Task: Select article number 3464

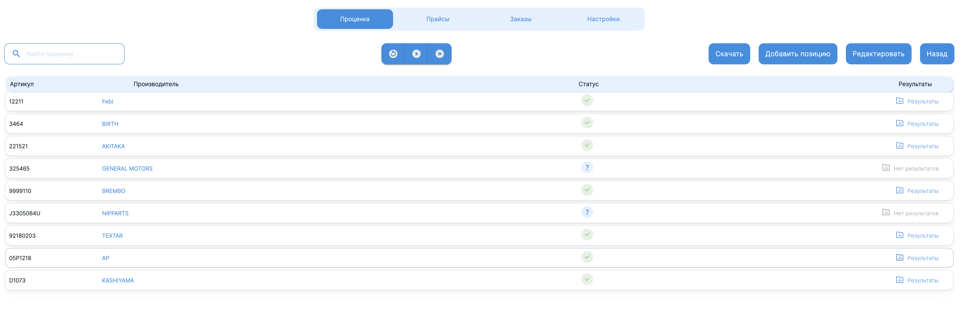Action: pyautogui.click(x=16, y=124)
